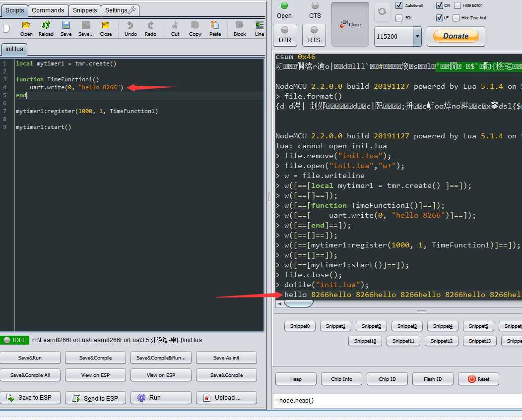The height and width of the screenshot is (420, 522).
Task: Run the Snippet10 button
Action: [365, 341]
